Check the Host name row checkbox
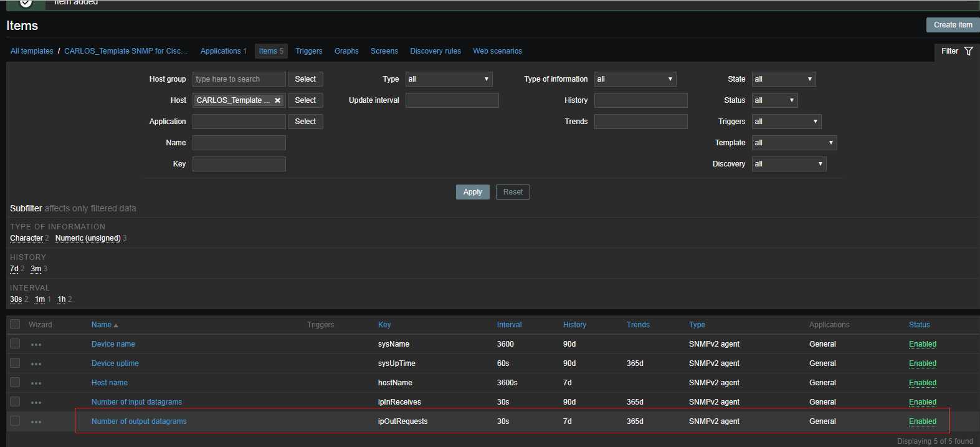This screenshot has height=447, width=980. point(15,382)
